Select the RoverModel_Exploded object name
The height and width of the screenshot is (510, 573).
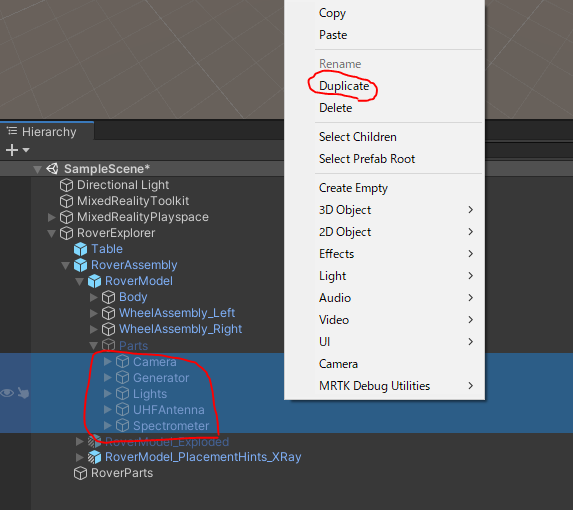(167, 442)
